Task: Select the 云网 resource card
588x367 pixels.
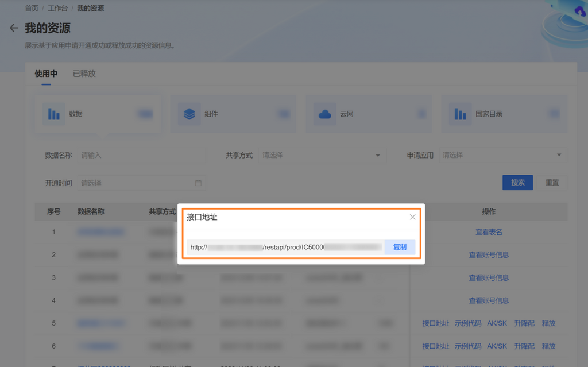Action: click(x=369, y=114)
